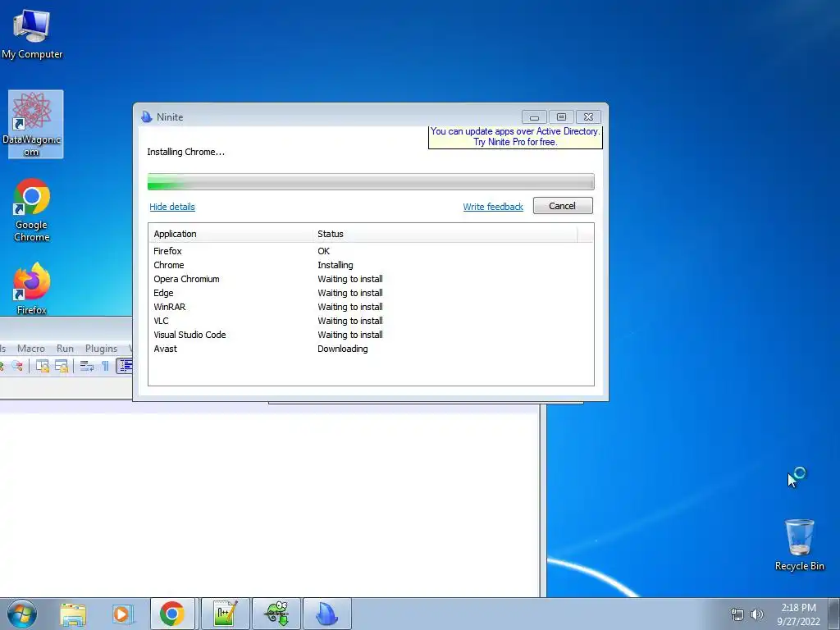The width and height of the screenshot is (840, 630).
Task: Switch to Chrome in the taskbar
Action: coord(172,614)
